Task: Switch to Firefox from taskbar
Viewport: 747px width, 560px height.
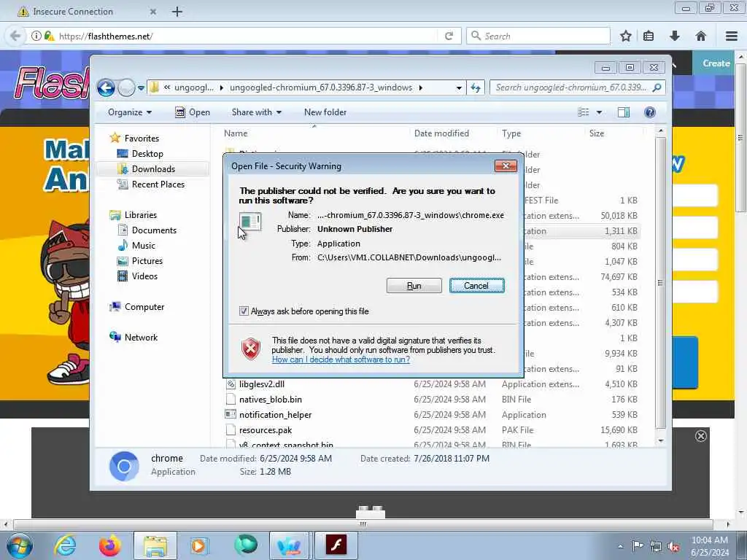Action: (x=109, y=545)
